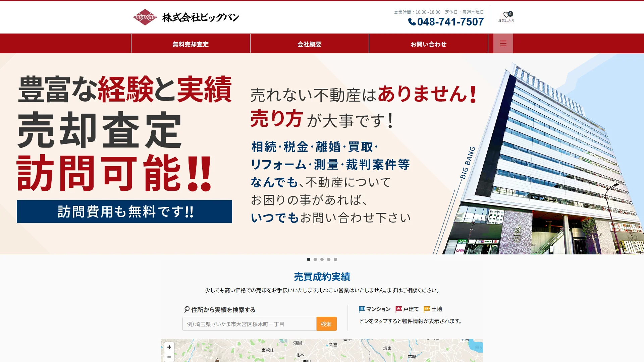
Task: Click the 久喜 label on the map
Action: coord(333,344)
